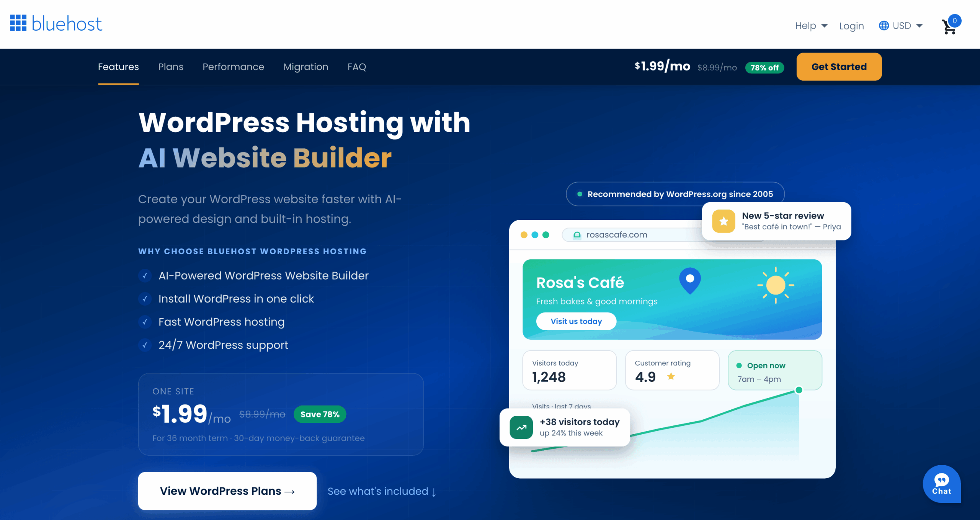Click the green browser window dot
The width and height of the screenshot is (980, 520).
[x=546, y=235]
